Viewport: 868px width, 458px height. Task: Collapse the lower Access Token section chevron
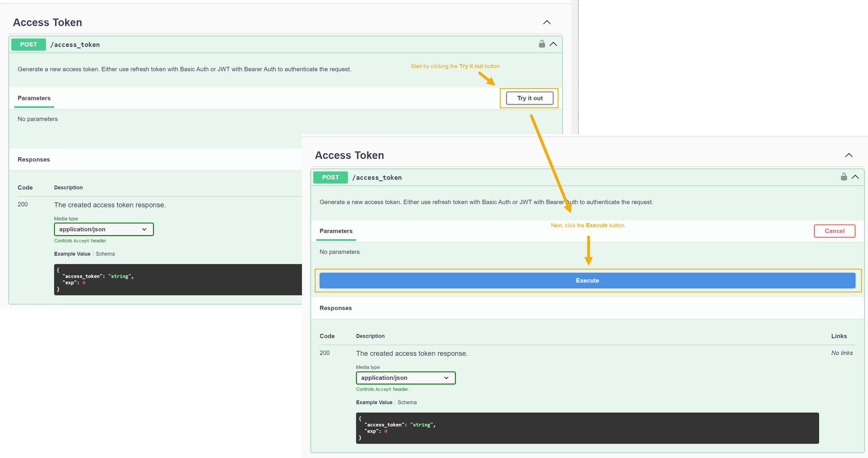(x=848, y=155)
